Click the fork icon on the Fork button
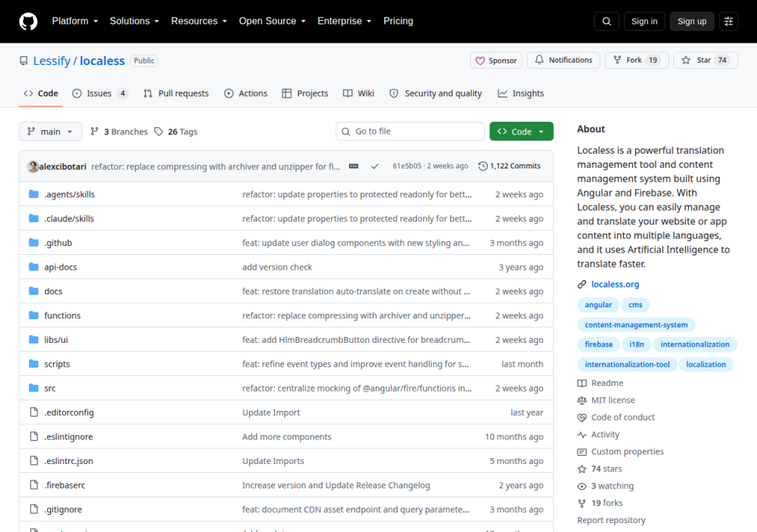The width and height of the screenshot is (757, 532). pyautogui.click(x=617, y=60)
